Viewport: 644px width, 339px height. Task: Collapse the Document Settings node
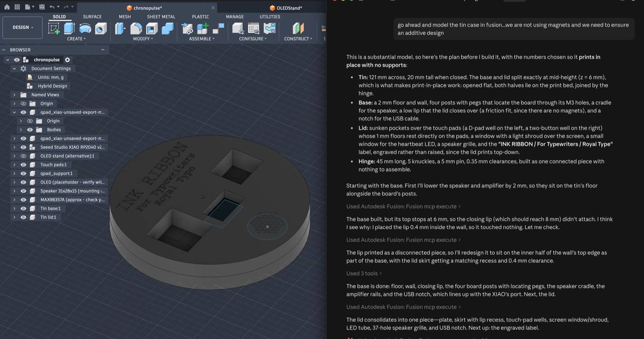click(x=14, y=69)
